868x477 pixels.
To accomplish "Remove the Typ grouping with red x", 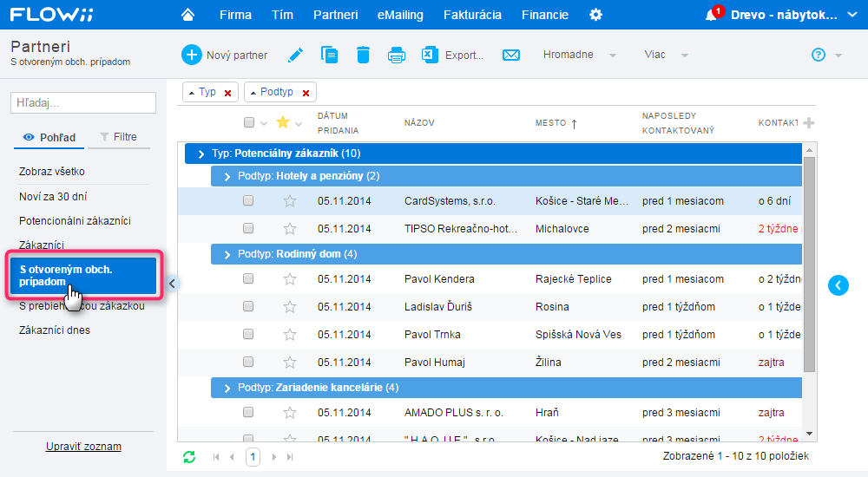I will 227,93.
